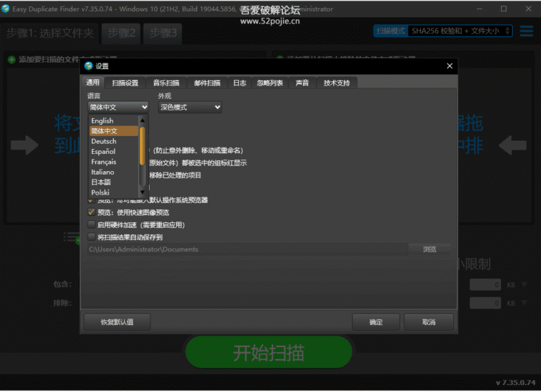Click green add-folder plus icon
Viewport: 541px width, 392px height.
click(11, 60)
